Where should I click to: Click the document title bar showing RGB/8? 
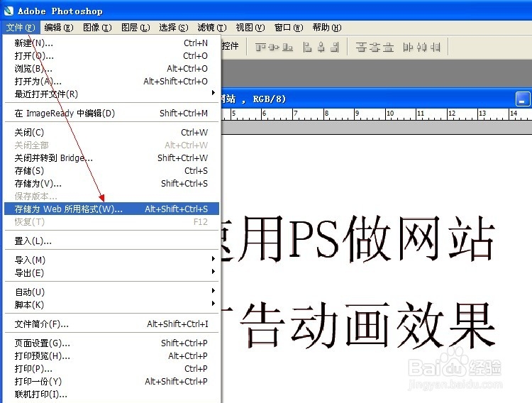[x=376, y=99]
